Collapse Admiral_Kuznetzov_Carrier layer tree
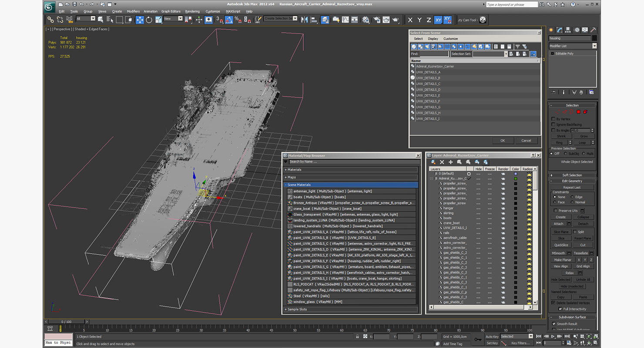 tap(432, 178)
